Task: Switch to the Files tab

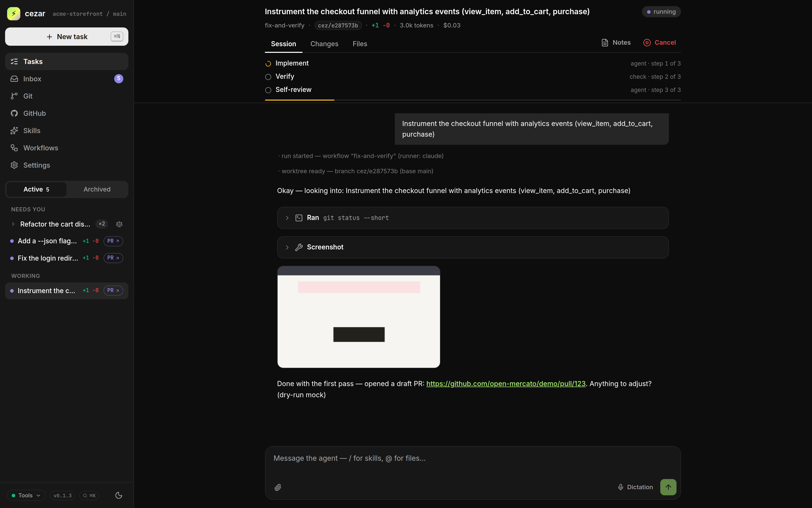Action: (x=360, y=44)
